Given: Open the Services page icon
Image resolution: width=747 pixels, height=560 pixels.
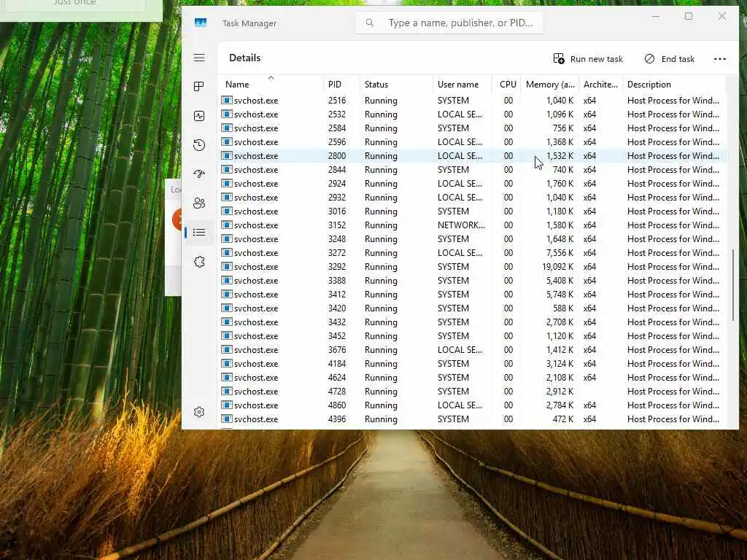Looking at the screenshot, I should click(x=199, y=262).
